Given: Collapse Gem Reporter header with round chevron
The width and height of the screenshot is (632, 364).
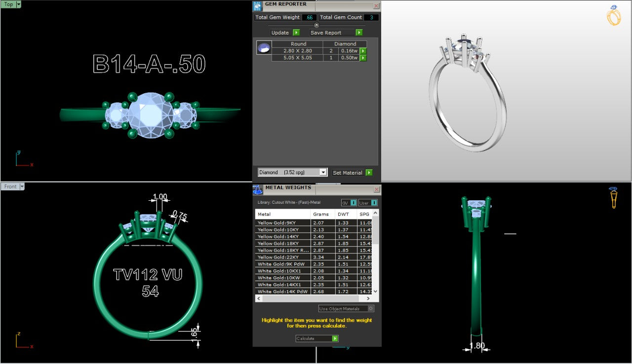Looking at the screenshot, I should click(316, 25).
